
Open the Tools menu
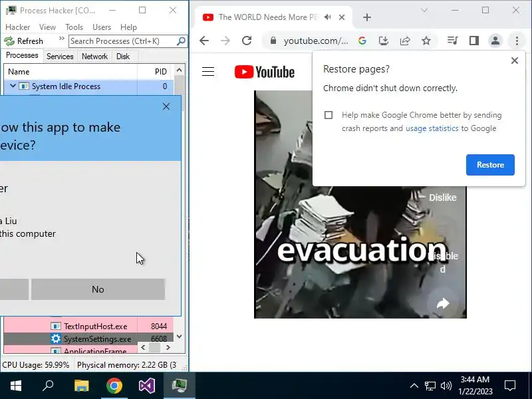click(x=74, y=27)
